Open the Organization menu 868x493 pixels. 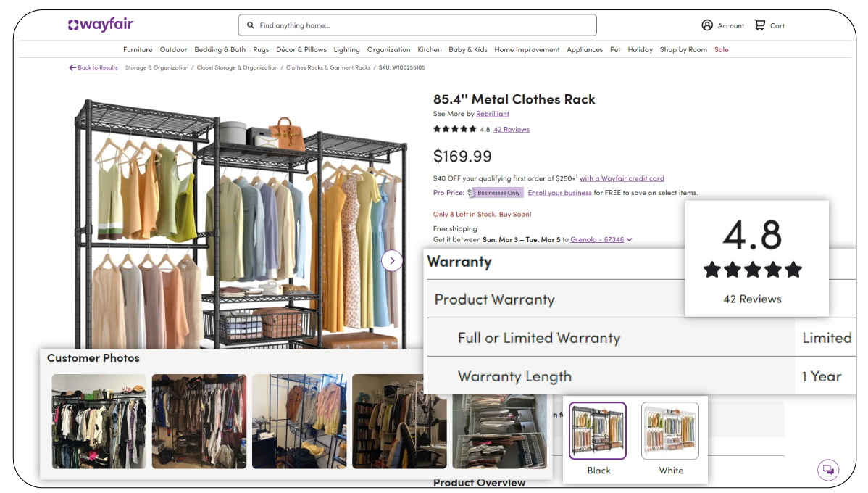tap(388, 50)
